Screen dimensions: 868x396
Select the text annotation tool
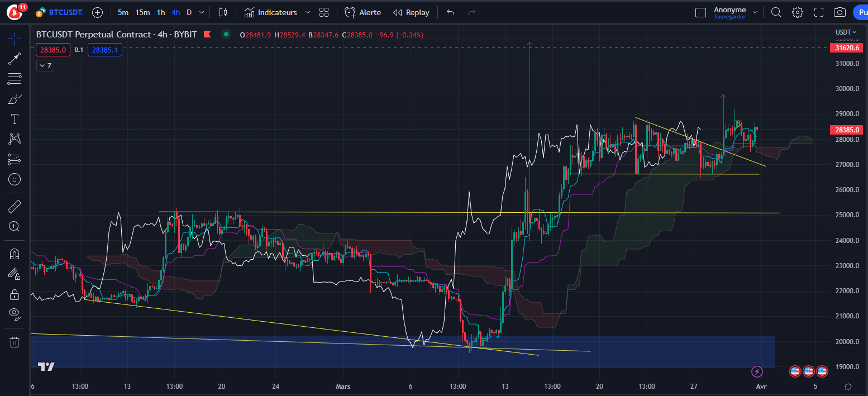pos(14,118)
